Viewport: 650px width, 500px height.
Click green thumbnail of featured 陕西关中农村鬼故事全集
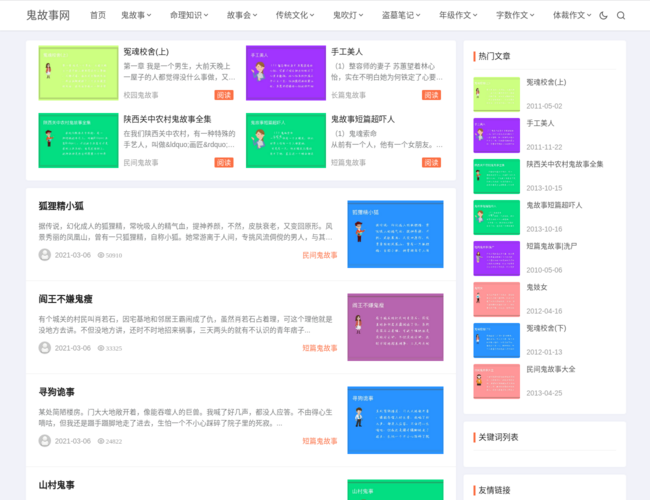(x=78, y=141)
